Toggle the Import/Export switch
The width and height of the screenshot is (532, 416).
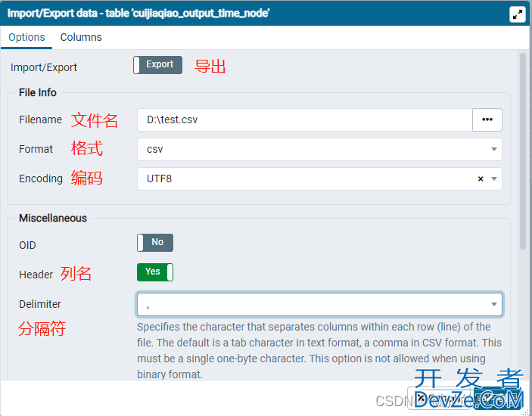coord(157,65)
